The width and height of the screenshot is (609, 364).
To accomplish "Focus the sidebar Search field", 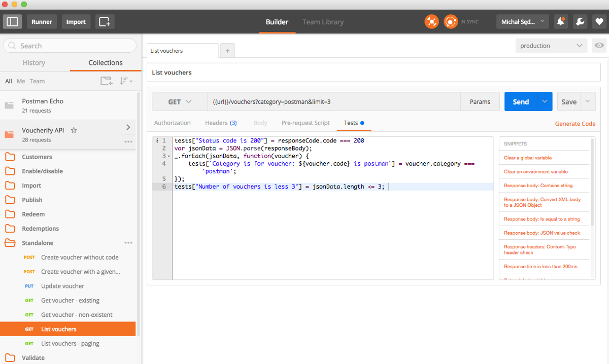I will 70,46.
